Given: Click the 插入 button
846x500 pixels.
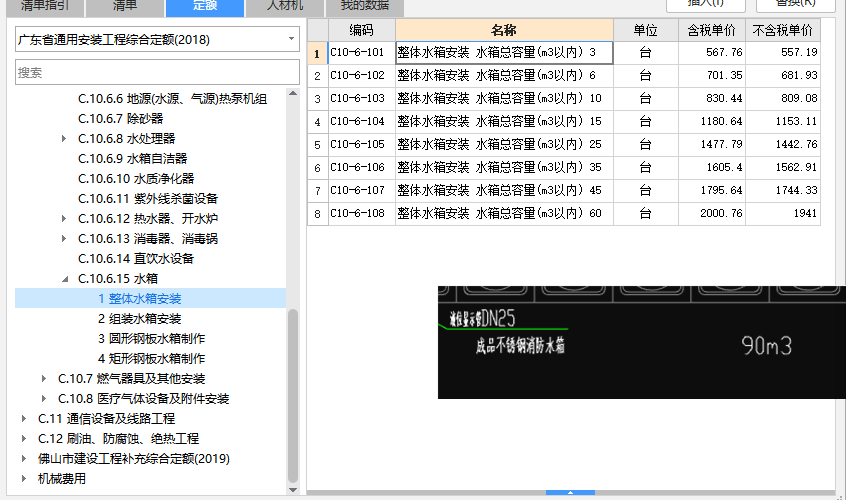Looking at the screenshot, I should pyautogui.click(x=706, y=4).
